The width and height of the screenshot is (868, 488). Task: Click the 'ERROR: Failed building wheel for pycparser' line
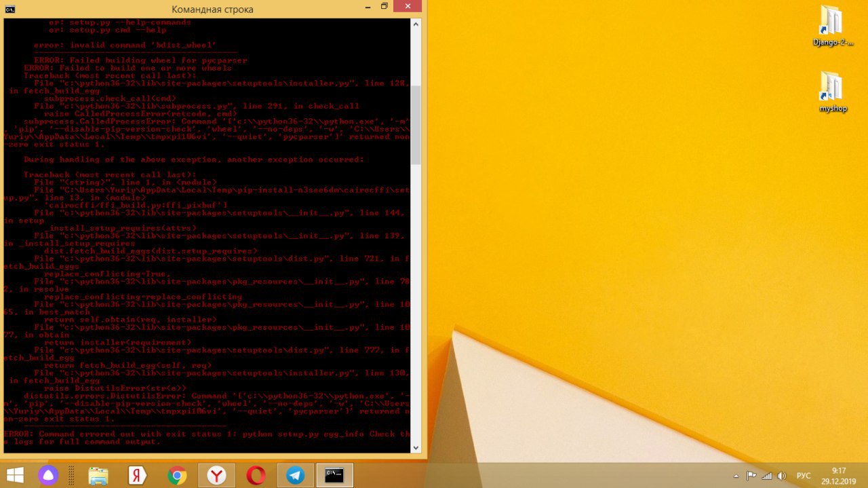140,60
